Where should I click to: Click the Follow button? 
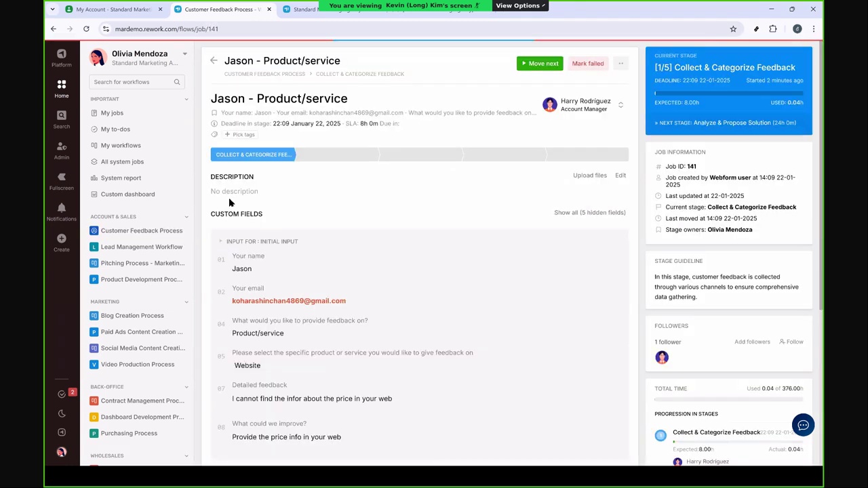(791, 342)
